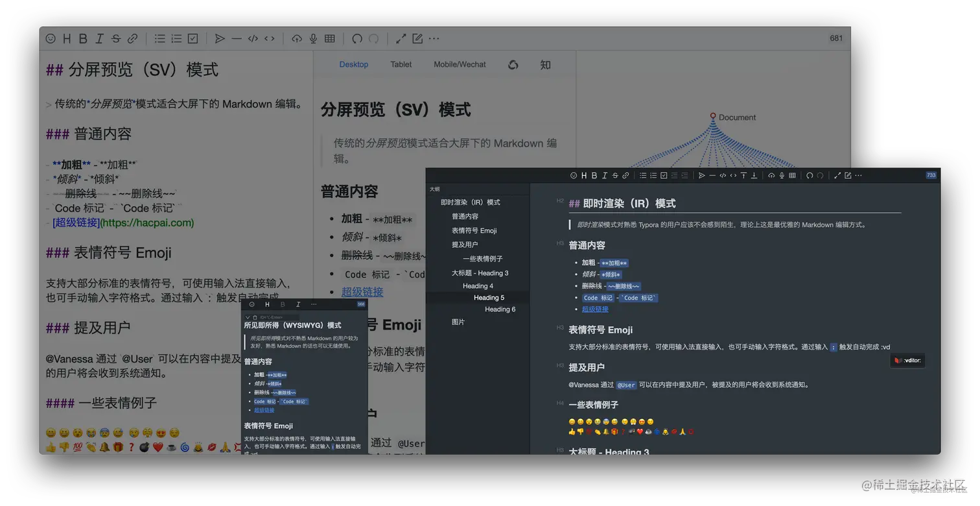Insert ordered list in light editor toolbar
This screenshot has height=506, width=980.
(x=176, y=38)
